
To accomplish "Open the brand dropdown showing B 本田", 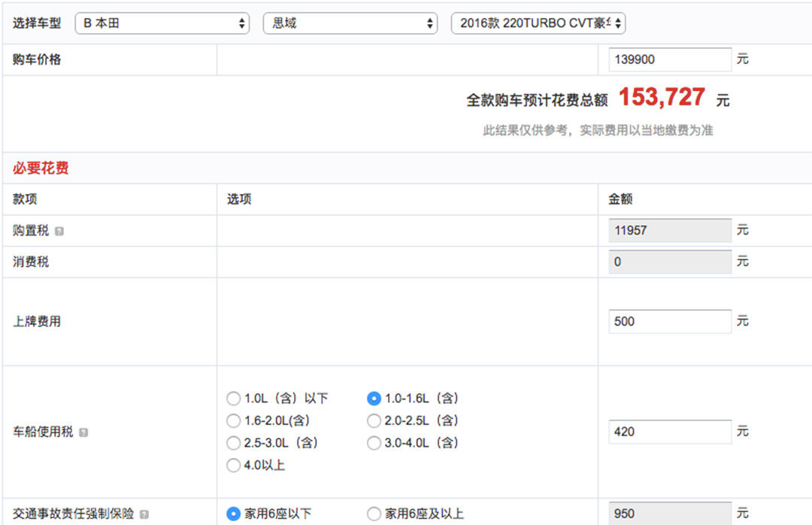I will point(162,23).
